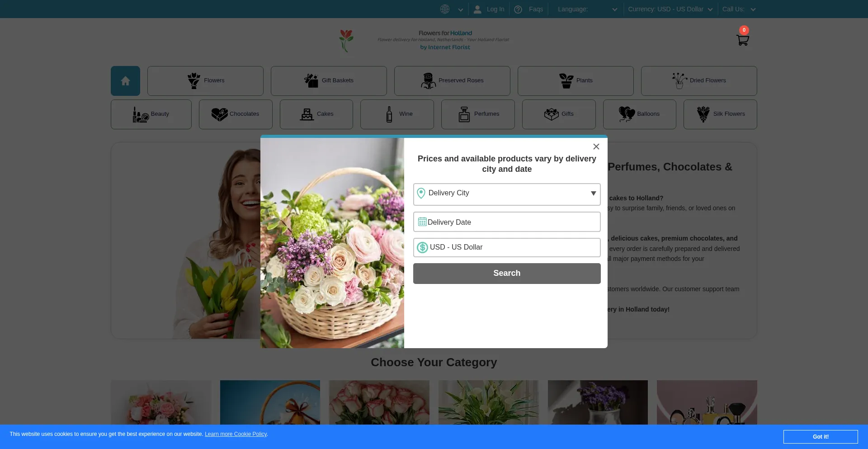Accept cookies with Got it! button

820,437
